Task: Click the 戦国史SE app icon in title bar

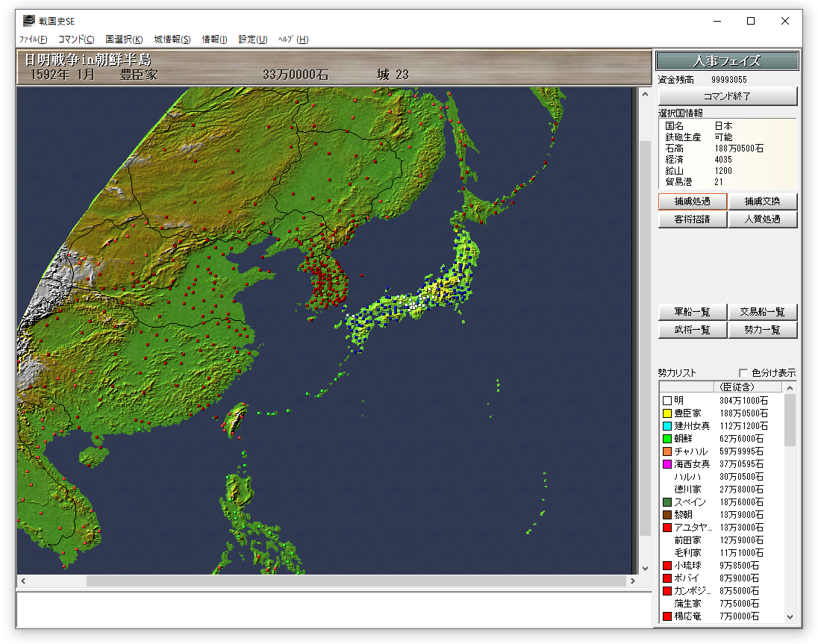Action: click(x=29, y=21)
